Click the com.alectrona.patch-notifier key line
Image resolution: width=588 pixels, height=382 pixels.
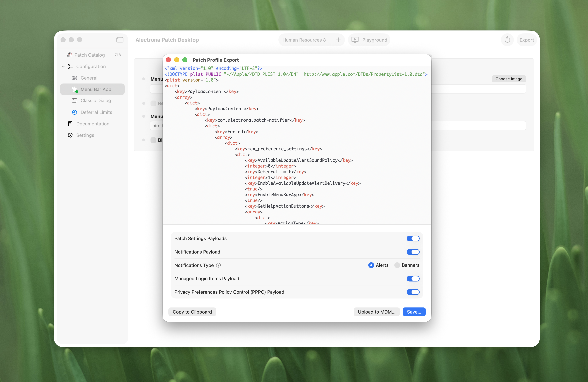[x=255, y=120]
